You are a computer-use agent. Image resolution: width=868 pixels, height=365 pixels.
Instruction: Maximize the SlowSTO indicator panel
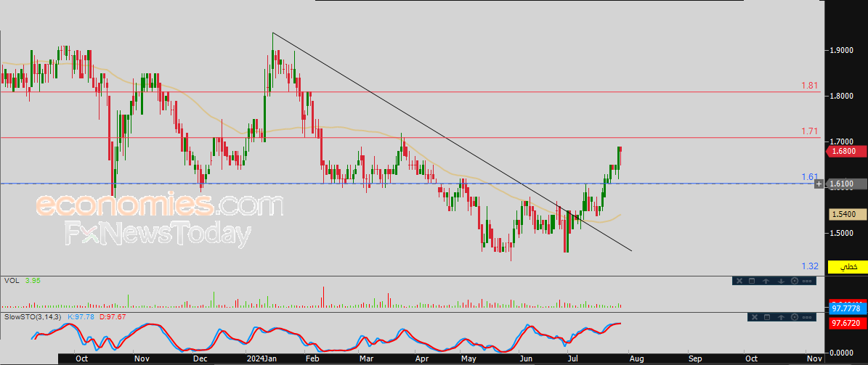(x=767, y=317)
